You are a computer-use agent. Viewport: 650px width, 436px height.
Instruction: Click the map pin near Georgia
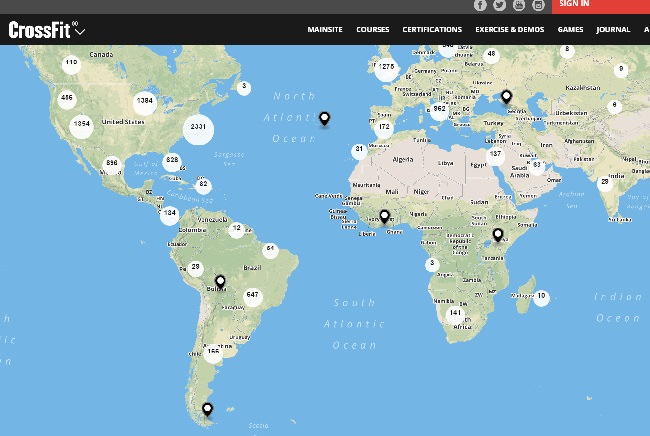click(x=507, y=96)
